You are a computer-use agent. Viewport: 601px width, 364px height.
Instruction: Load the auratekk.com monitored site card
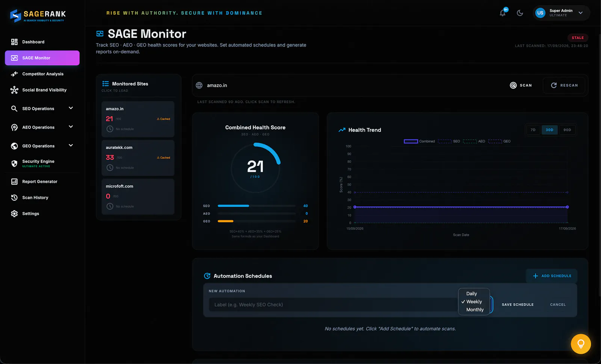click(138, 158)
